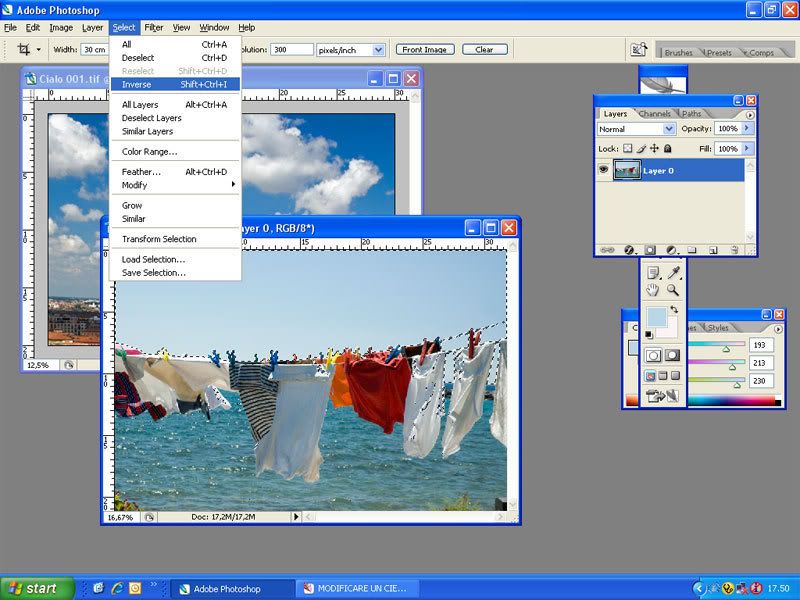This screenshot has height=600, width=800.
Task: Open the file browser icon in options bar
Action: point(639,49)
